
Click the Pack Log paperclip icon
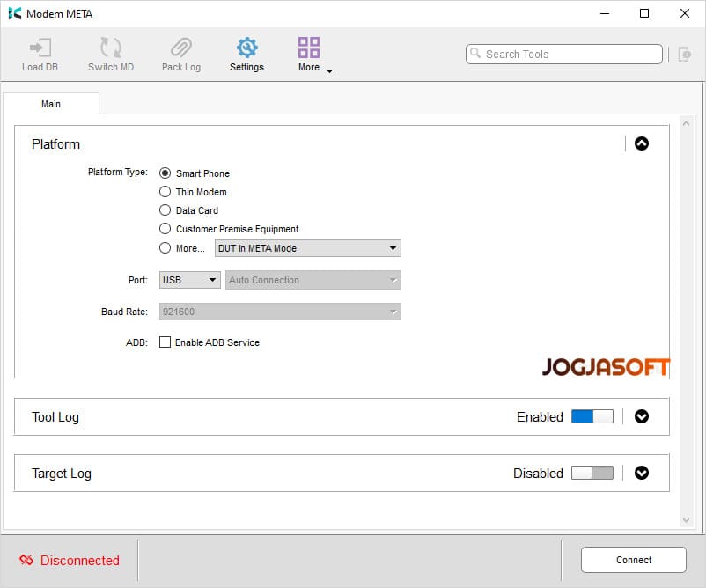(x=180, y=48)
